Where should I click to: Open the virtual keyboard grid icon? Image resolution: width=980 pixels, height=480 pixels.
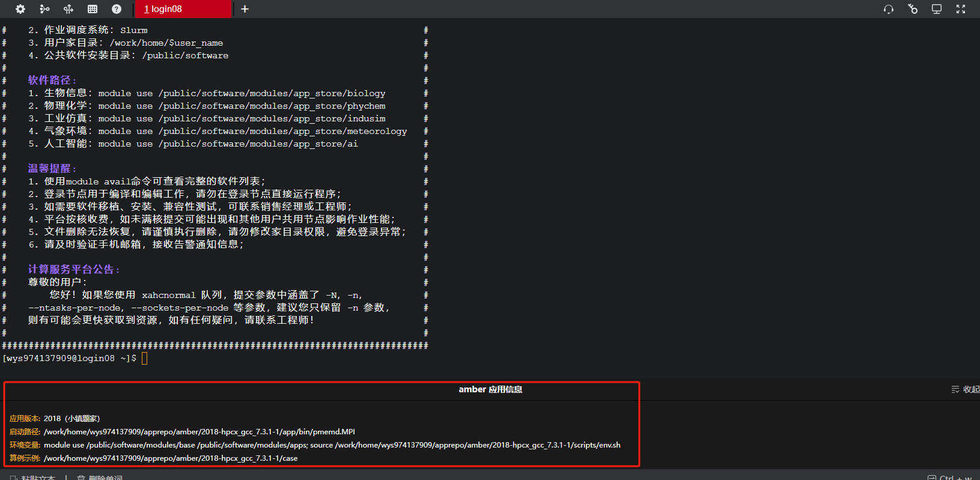pos(93,9)
